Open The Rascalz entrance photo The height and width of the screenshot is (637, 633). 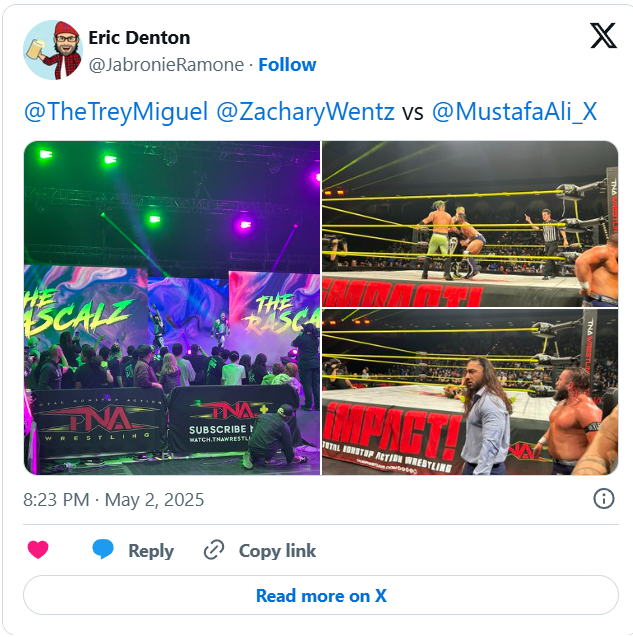point(172,308)
